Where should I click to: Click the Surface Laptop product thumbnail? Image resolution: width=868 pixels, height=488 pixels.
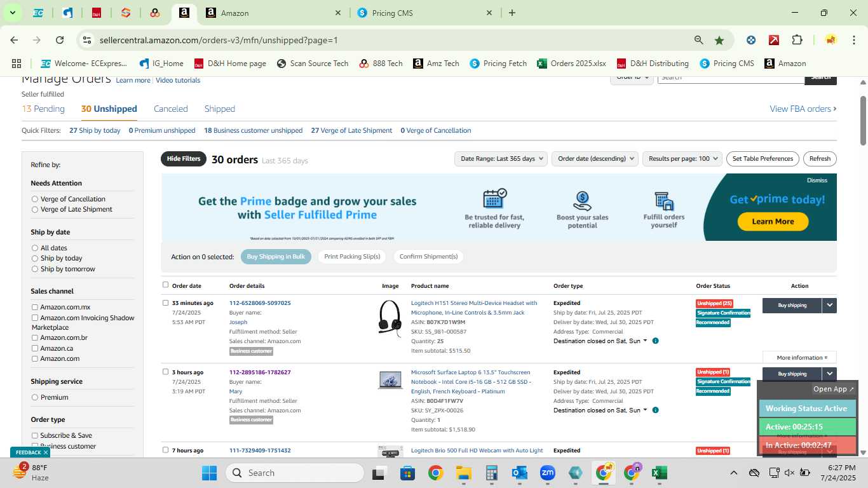pos(390,380)
